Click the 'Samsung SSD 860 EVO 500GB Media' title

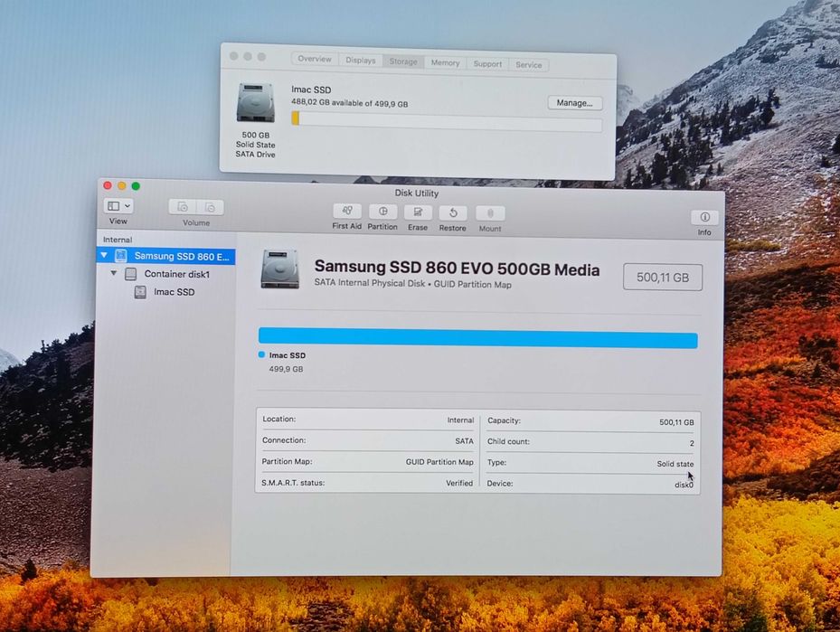pos(457,269)
